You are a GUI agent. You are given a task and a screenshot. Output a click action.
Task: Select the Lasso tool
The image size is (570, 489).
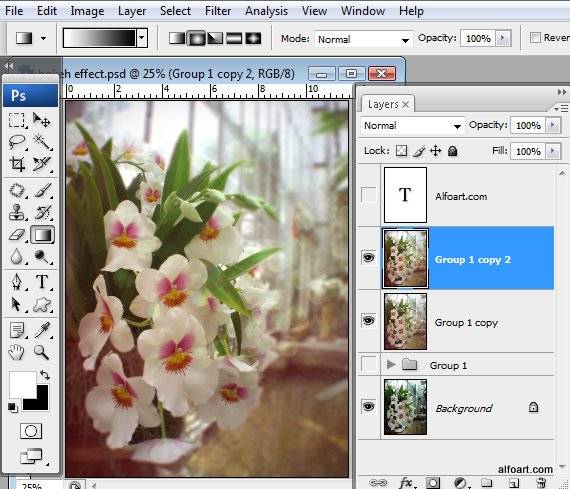point(17,141)
